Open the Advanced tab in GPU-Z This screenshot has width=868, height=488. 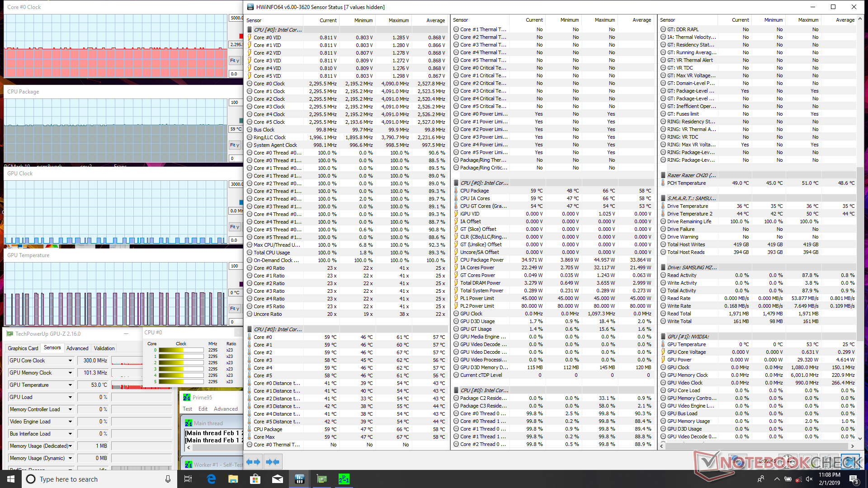[77, 348]
